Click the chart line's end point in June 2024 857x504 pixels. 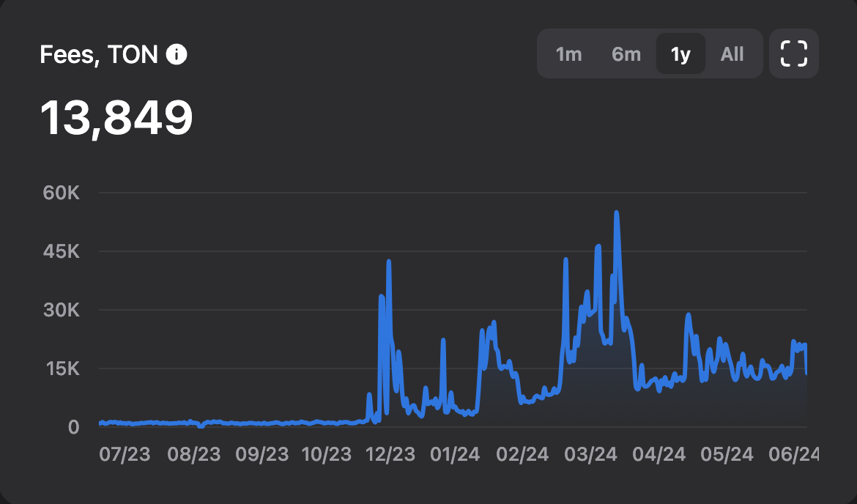click(x=806, y=374)
